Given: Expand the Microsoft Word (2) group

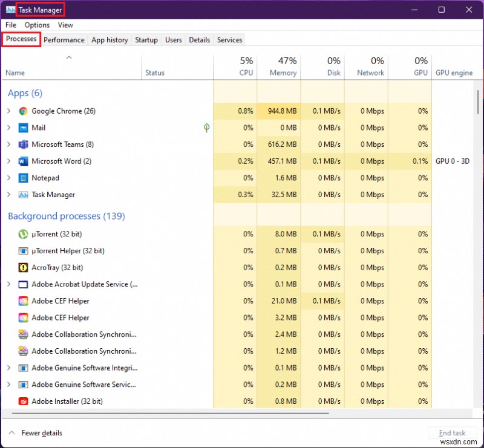Looking at the screenshot, I should click(9, 161).
